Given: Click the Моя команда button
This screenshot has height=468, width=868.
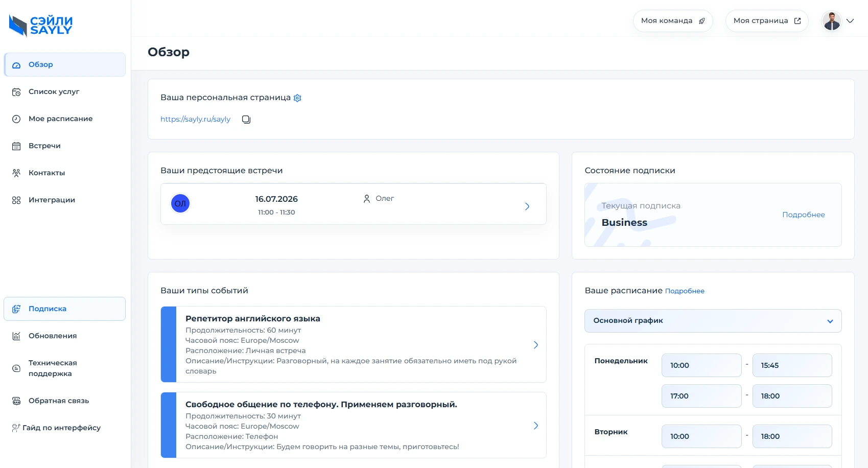Looking at the screenshot, I should coord(673,21).
